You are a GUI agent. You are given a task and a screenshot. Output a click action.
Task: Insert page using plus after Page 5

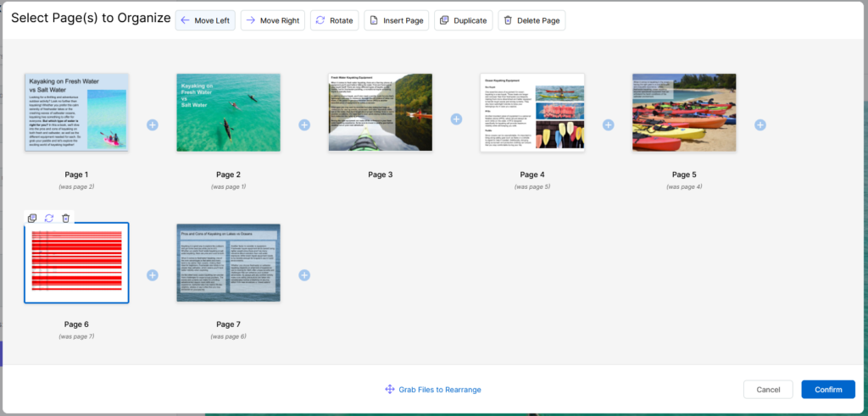pos(760,125)
